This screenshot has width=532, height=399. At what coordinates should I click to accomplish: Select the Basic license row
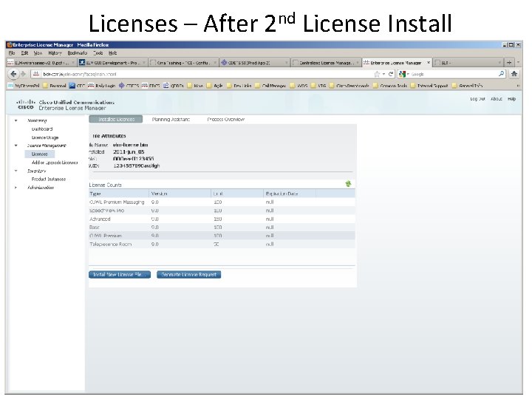click(x=222, y=228)
